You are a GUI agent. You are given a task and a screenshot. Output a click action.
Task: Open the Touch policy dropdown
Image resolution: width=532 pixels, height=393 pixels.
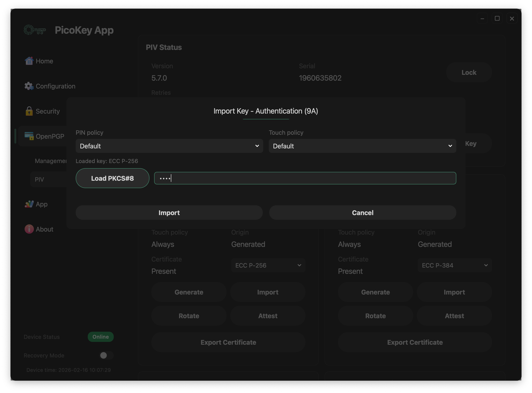click(362, 146)
